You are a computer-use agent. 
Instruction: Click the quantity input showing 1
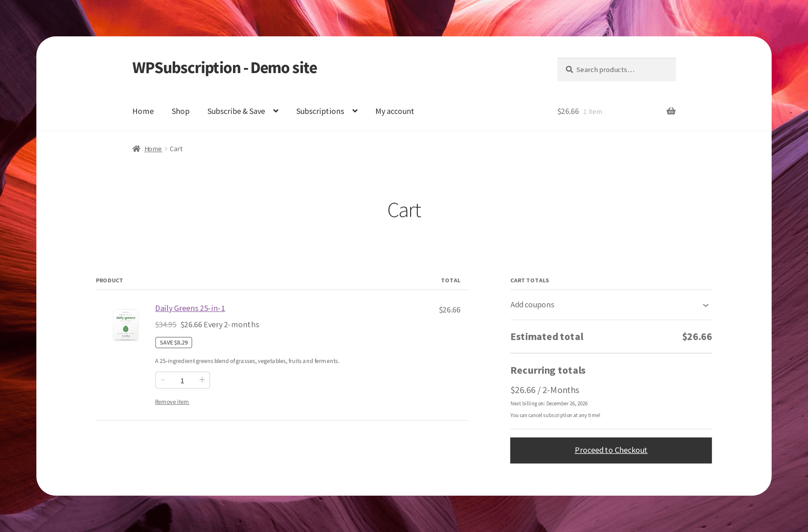pyautogui.click(x=182, y=380)
